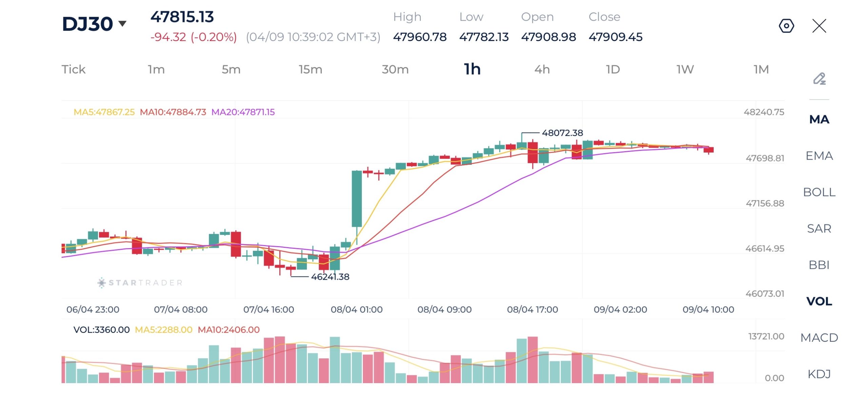
Task: Expand the DJ30 symbol dropdown arrow
Action: click(x=122, y=23)
